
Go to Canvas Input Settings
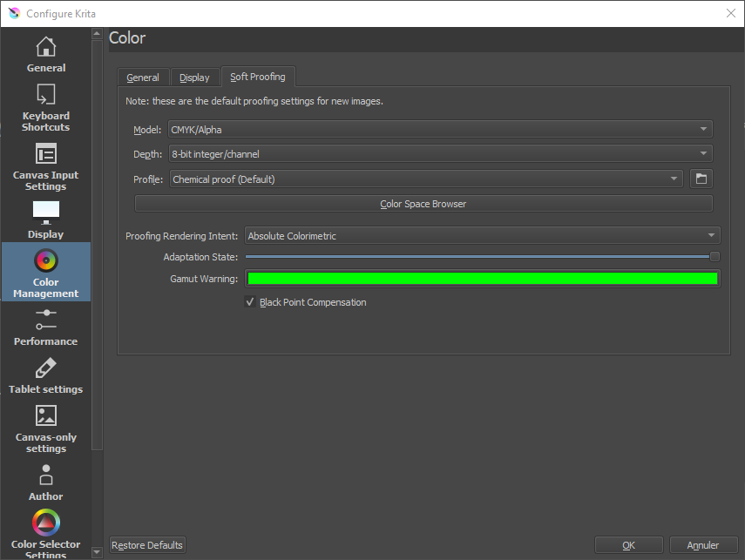point(45,167)
